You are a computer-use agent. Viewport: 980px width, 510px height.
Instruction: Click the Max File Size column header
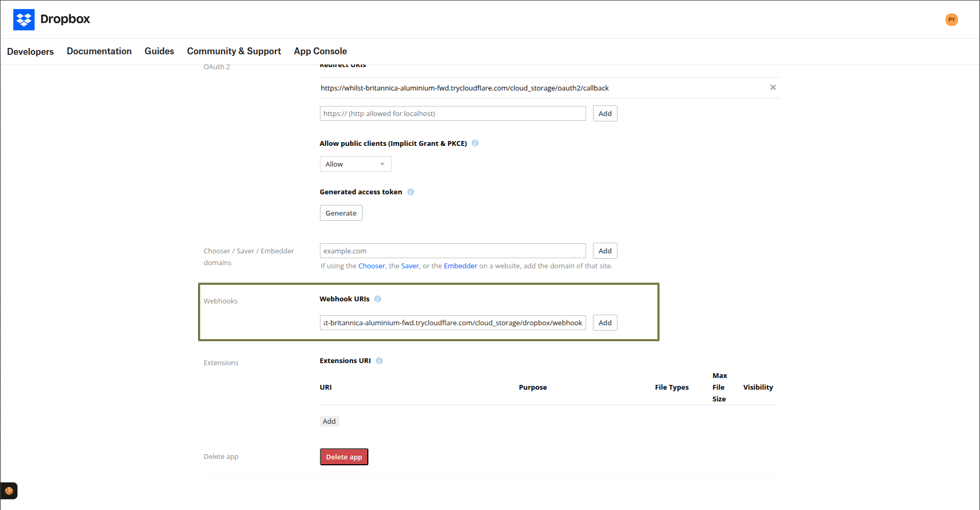[x=720, y=387]
